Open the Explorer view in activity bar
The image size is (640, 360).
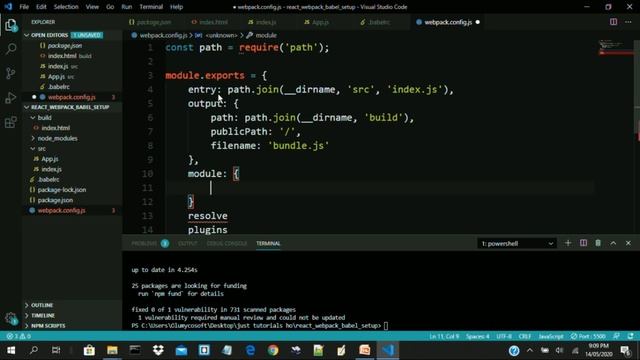point(11,25)
